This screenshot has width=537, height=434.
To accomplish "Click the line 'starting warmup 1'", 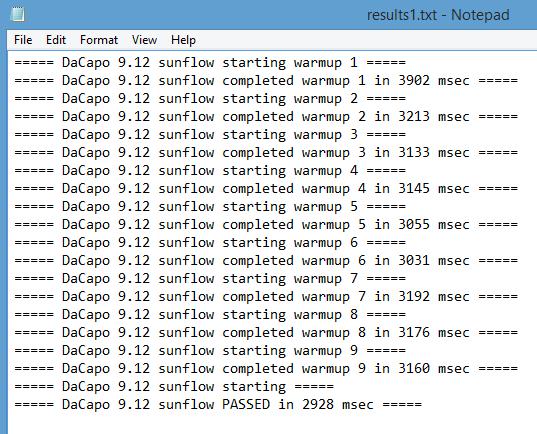I will (210, 63).
